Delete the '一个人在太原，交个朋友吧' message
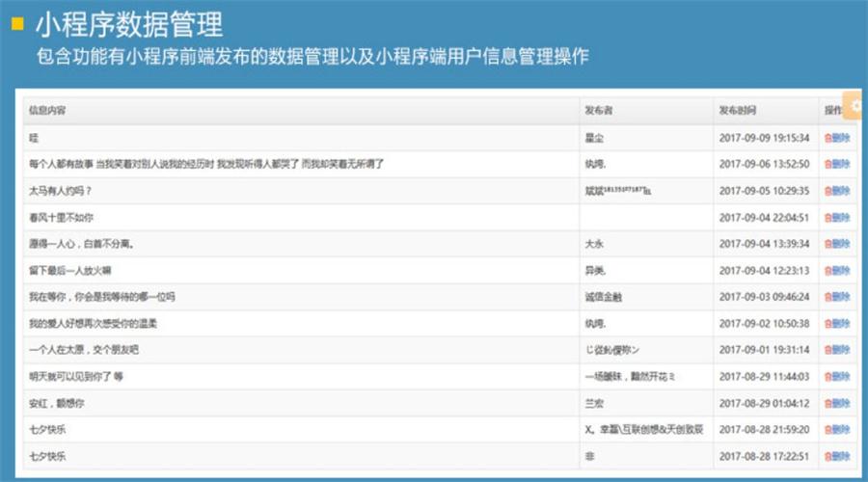Image resolution: width=868 pixels, height=482 pixels. click(837, 349)
